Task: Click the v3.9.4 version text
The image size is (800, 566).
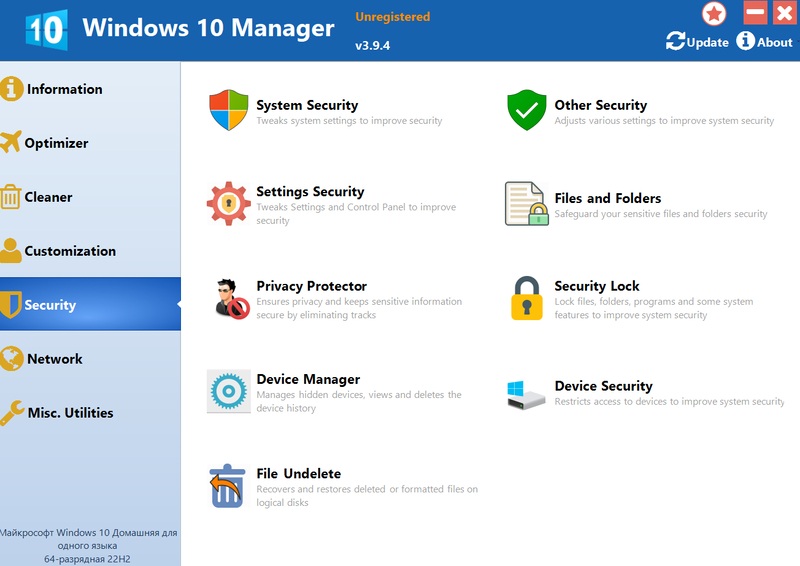Action: (x=372, y=45)
